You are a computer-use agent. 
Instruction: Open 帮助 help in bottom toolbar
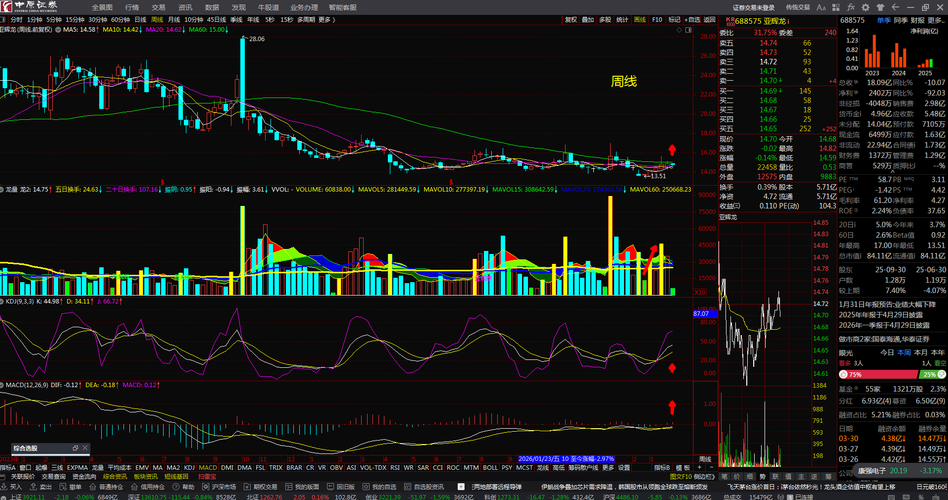pos(184,487)
